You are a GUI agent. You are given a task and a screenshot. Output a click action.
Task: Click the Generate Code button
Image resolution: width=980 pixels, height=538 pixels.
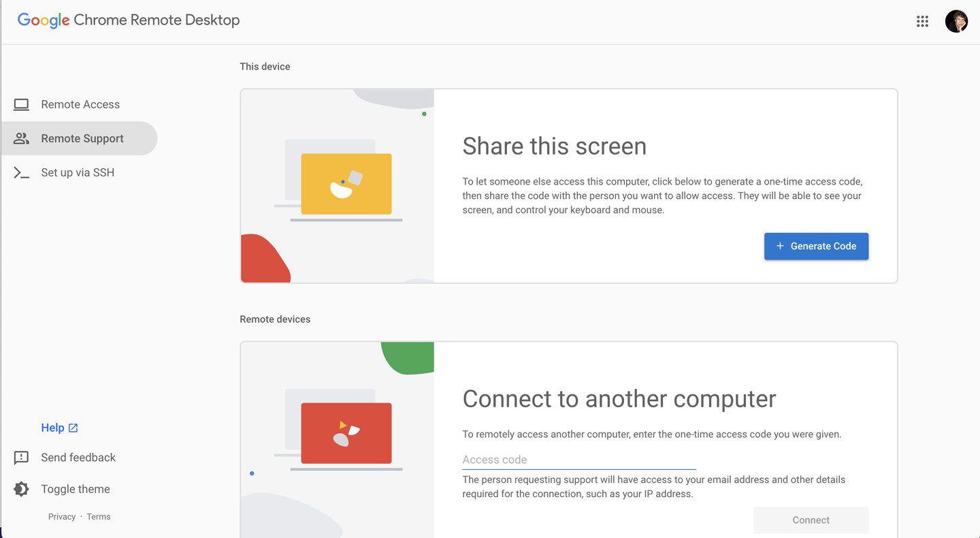[x=816, y=246]
